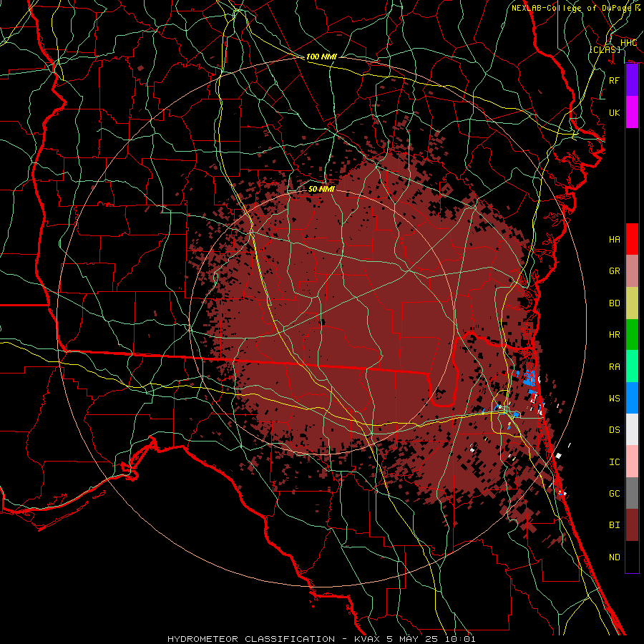Click the dark red BI swatch
The width and height of the screenshot is (644, 644).
tap(632, 525)
